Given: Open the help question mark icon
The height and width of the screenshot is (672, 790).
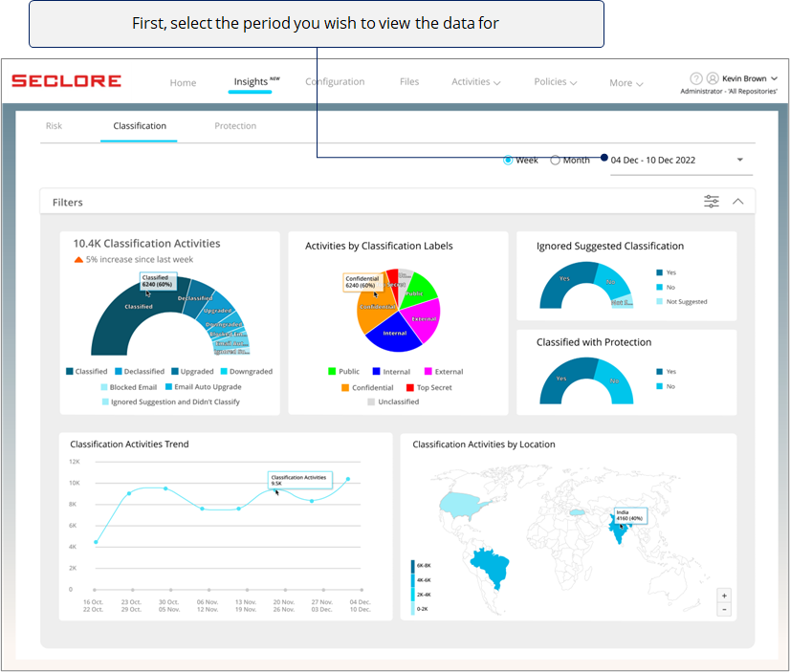Looking at the screenshot, I should point(695,78).
